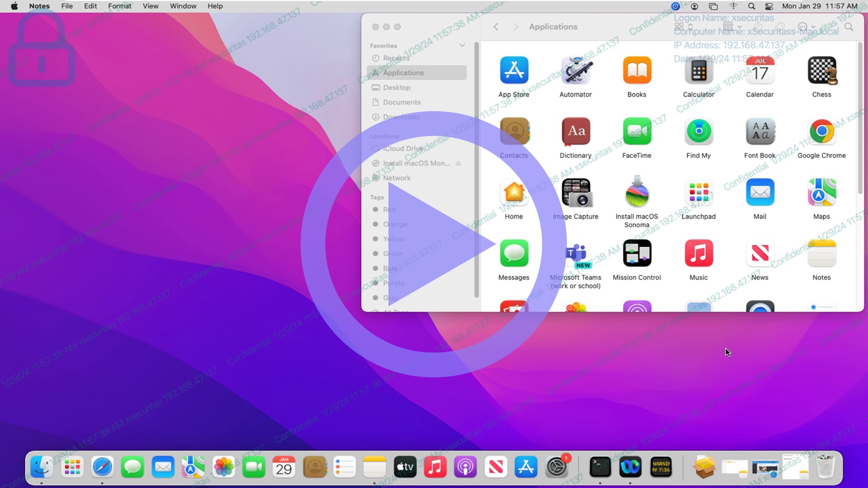Eject the Install macOS Monterey volume
Viewport: 868px width, 488px height.
click(x=458, y=163)
